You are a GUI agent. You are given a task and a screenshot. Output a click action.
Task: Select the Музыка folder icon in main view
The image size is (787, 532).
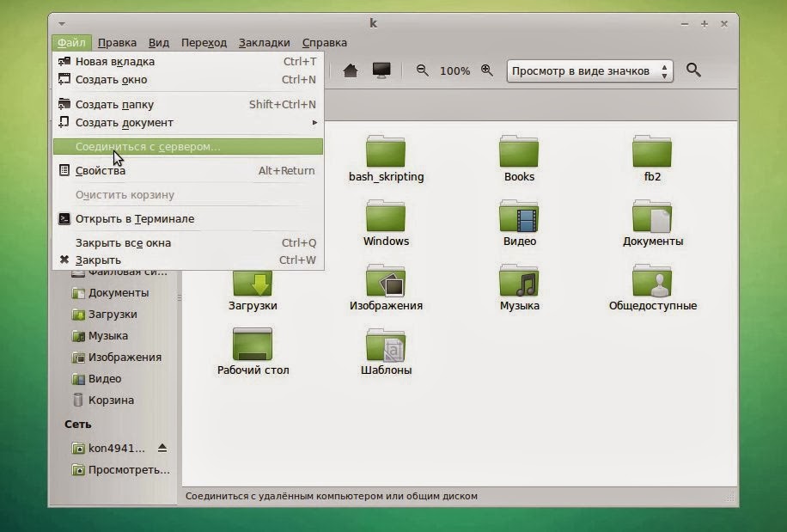(519, 280)
